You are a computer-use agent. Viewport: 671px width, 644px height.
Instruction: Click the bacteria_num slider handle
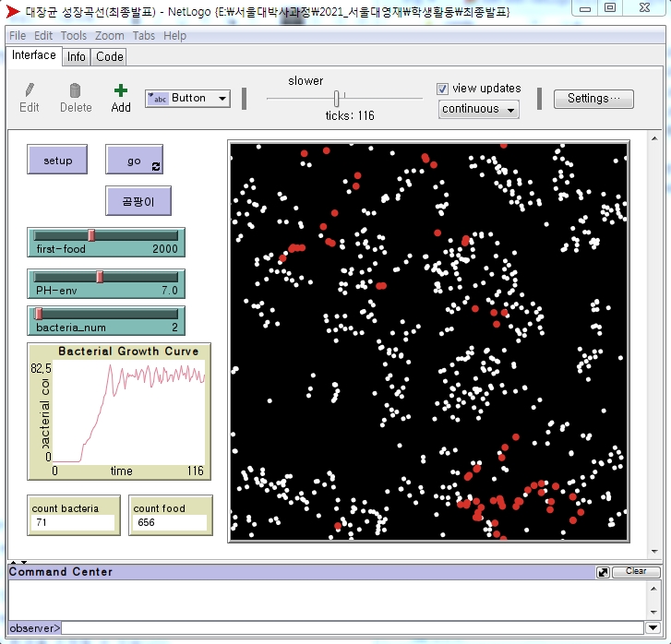pyautogui.click(x=39, y=314)
